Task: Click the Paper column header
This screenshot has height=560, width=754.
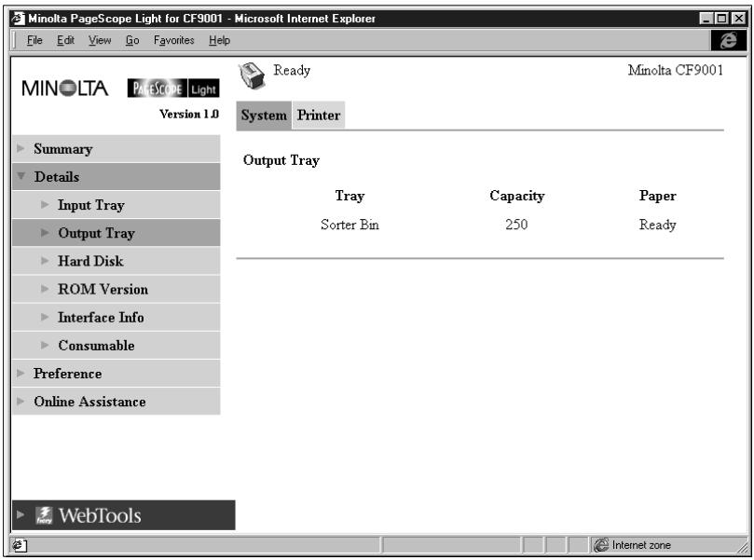Action: (657, 196)
